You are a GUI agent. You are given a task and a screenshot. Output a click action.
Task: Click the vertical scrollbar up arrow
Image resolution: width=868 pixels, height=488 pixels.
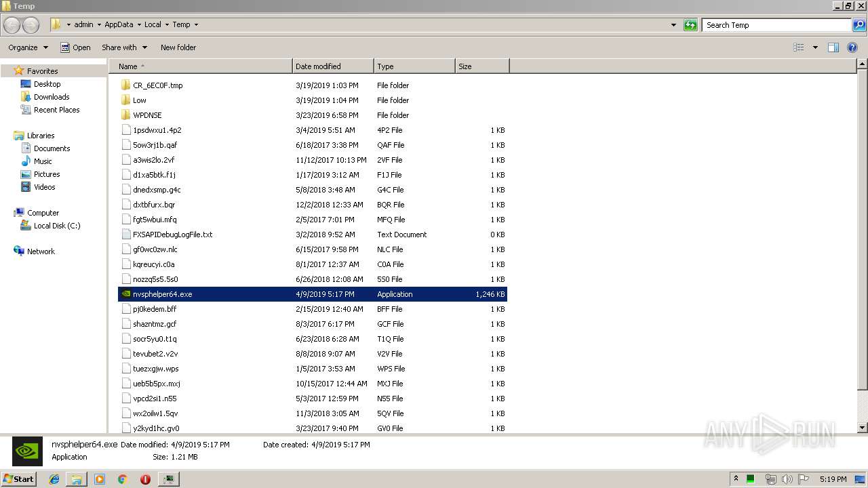(862, 64)
